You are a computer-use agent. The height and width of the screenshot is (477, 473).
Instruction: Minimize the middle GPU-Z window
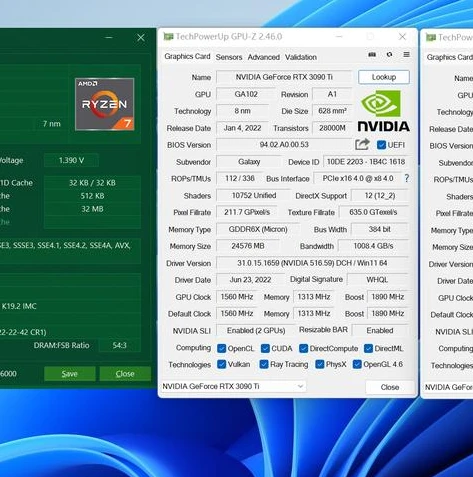339,37
